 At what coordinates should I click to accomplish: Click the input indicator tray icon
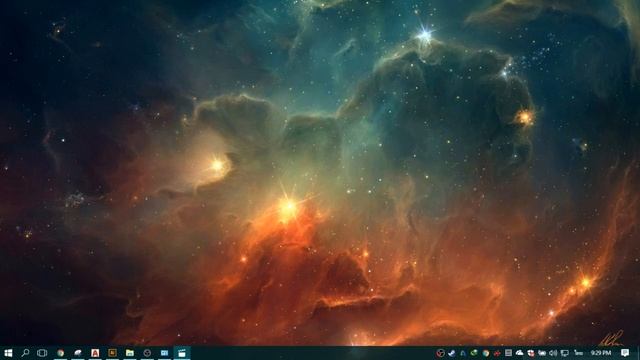click(x=578, y=353)
